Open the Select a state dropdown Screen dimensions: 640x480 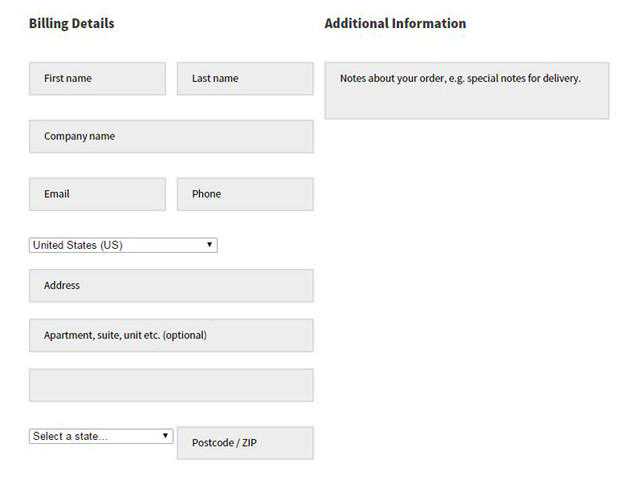(x=101, y=436)
